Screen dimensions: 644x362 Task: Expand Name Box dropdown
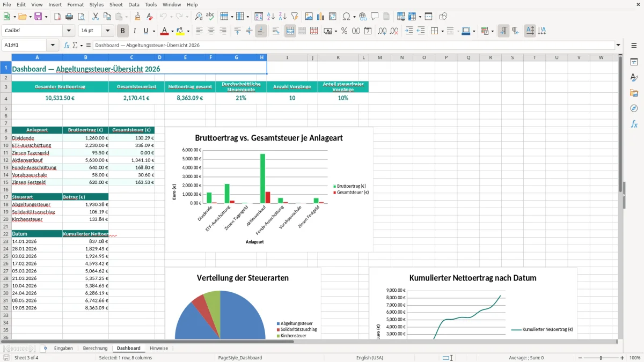pyautogui.click(x=53, y=46)
